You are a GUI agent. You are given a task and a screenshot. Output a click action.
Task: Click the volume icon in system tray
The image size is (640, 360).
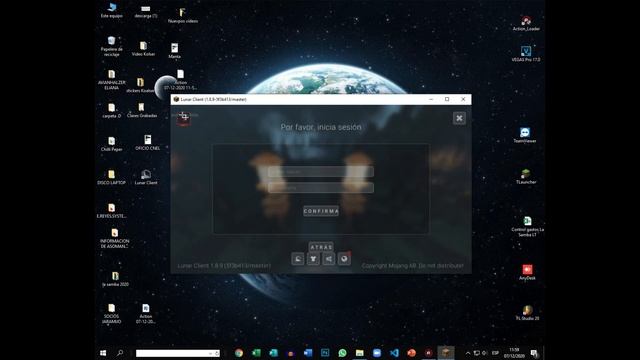click(x=484, y=353)
